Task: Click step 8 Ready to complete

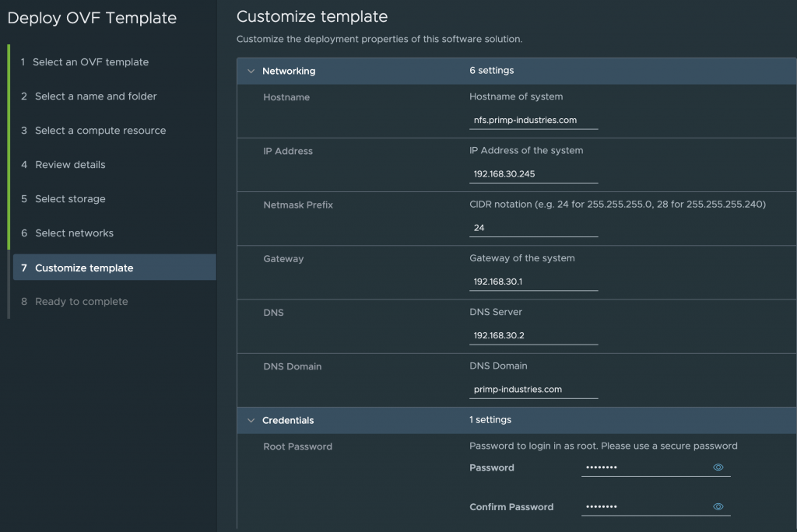Action: pyautogui.click(x=81, y=302)
